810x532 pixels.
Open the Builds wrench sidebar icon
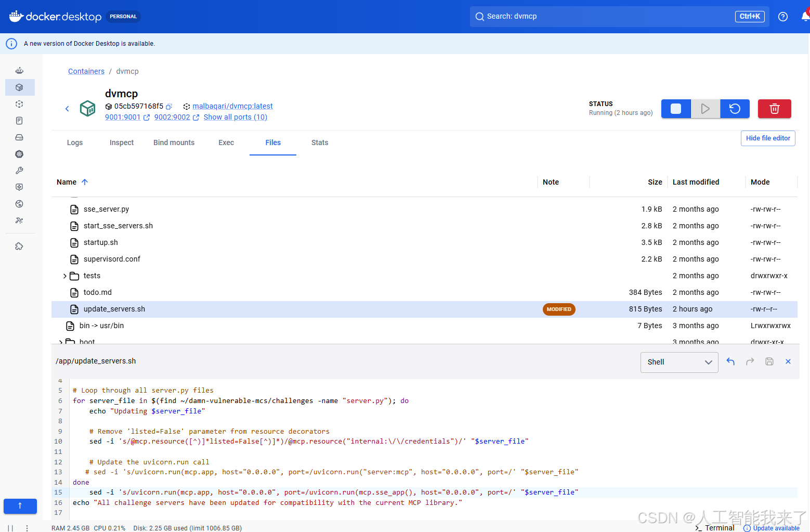(x=19, y=171)
